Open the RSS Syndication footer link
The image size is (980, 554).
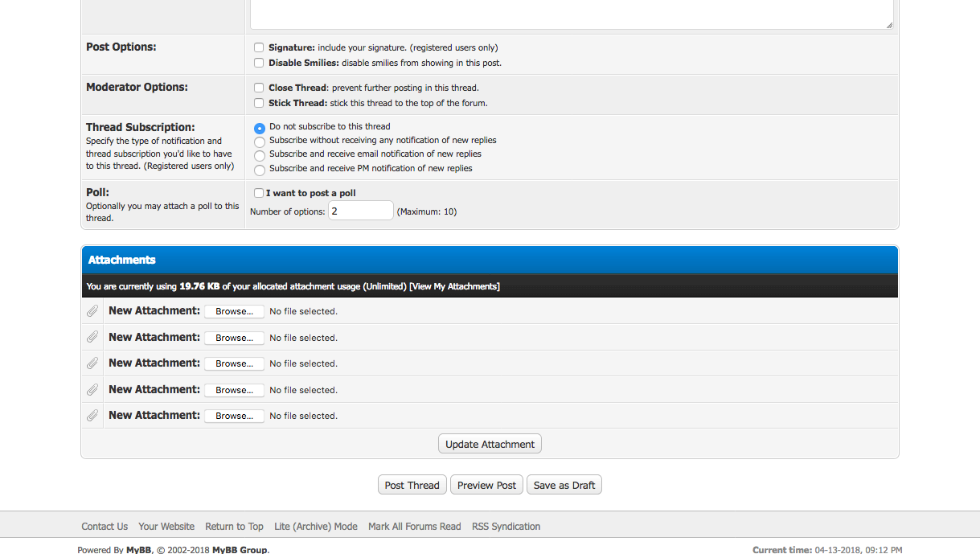[x=506, y=527]
